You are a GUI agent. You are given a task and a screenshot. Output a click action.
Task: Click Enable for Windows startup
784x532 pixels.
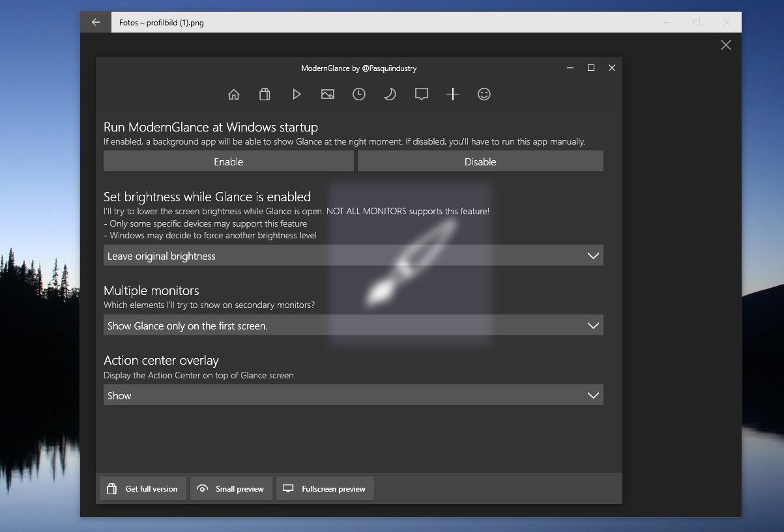[x=229, y=161]
